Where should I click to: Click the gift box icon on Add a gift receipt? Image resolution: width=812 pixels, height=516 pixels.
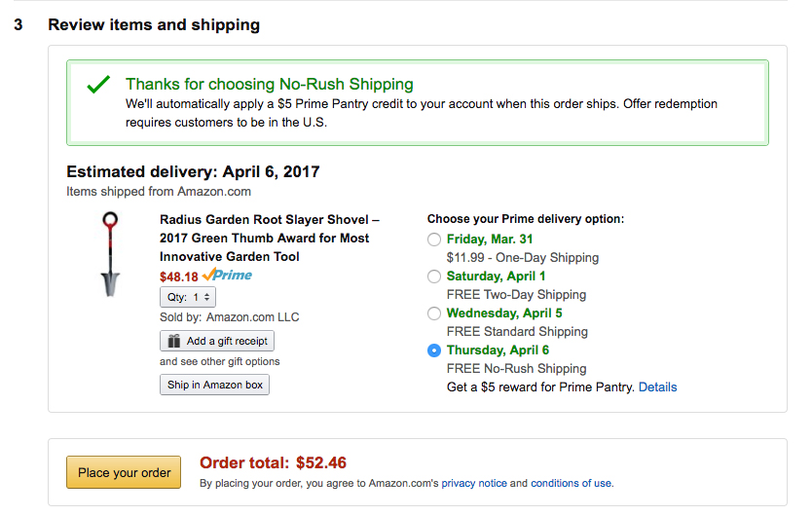(174, 341)
